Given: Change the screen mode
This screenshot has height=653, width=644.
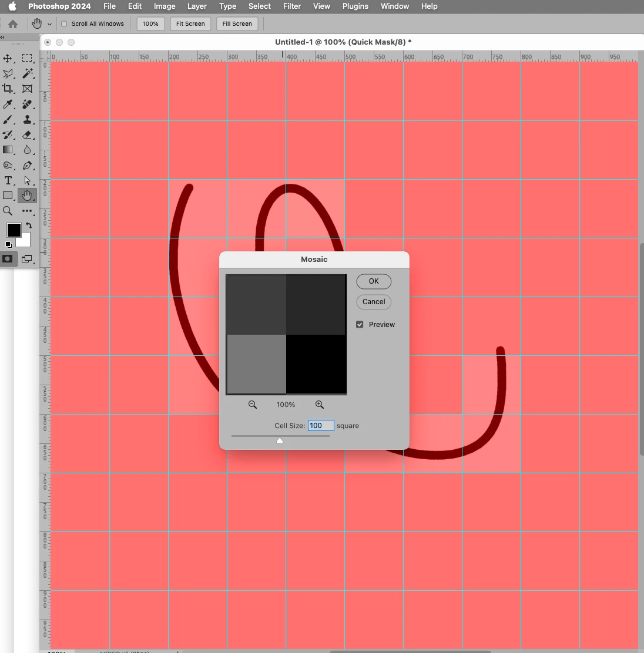Looking at the screenshot, I should pos(27,259).
